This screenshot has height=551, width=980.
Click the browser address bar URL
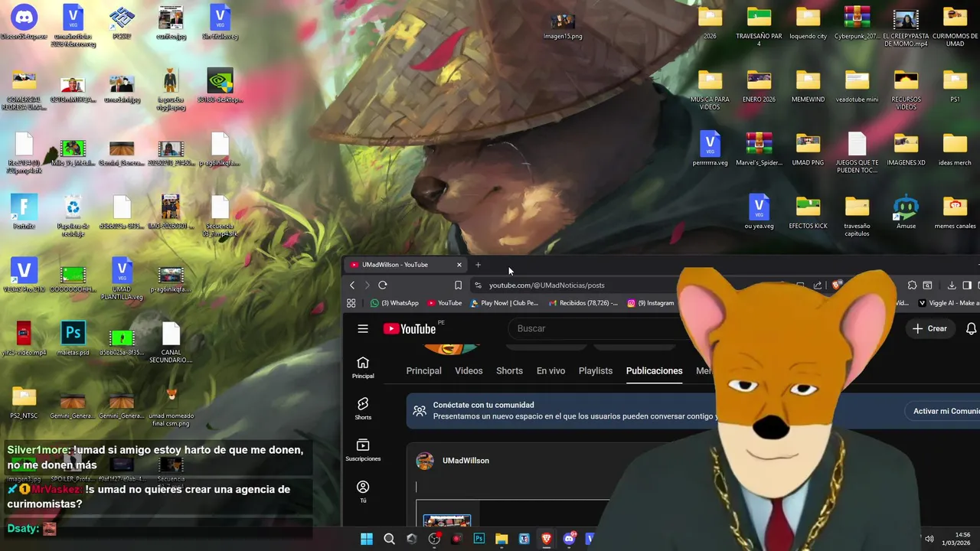(x=547, y=285)
